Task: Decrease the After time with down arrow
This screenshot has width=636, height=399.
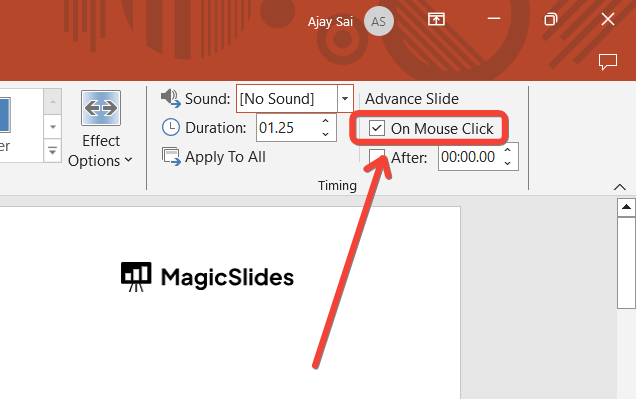Action: 507,163
